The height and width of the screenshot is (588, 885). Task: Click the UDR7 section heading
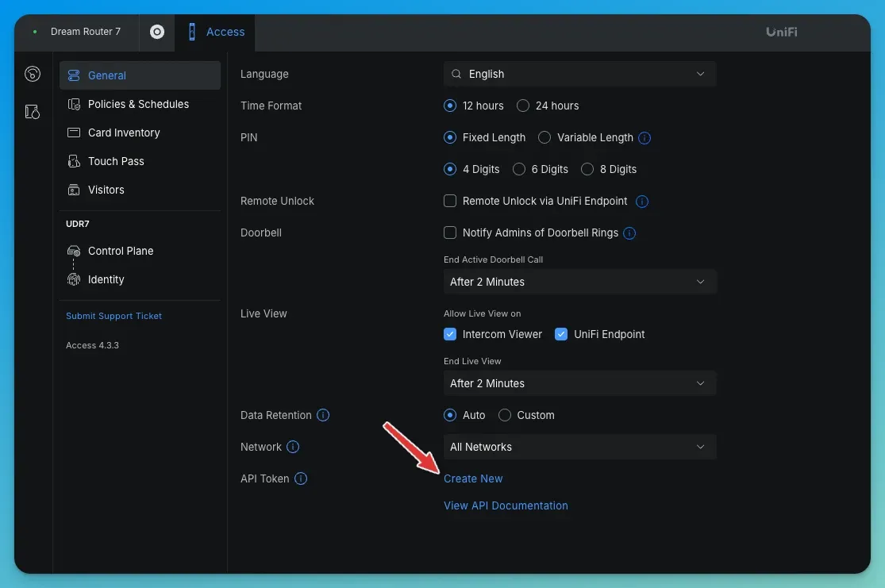[x=78, y=224]
